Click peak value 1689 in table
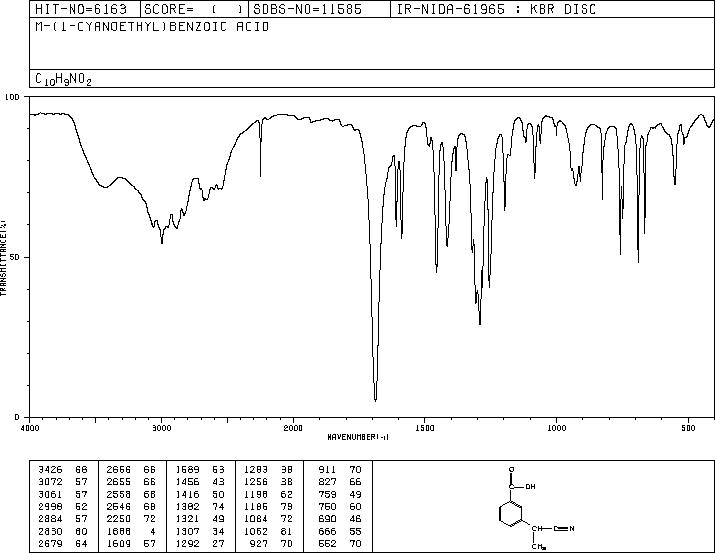 (x=187, y=470)
